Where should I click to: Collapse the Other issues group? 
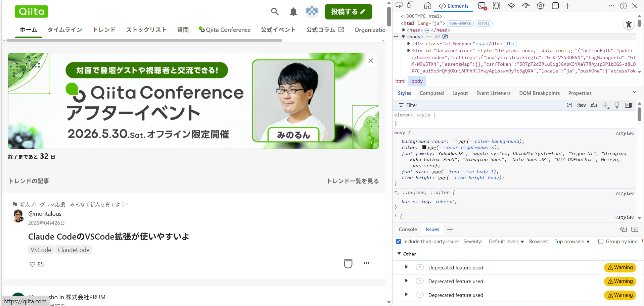click(399, 254)
